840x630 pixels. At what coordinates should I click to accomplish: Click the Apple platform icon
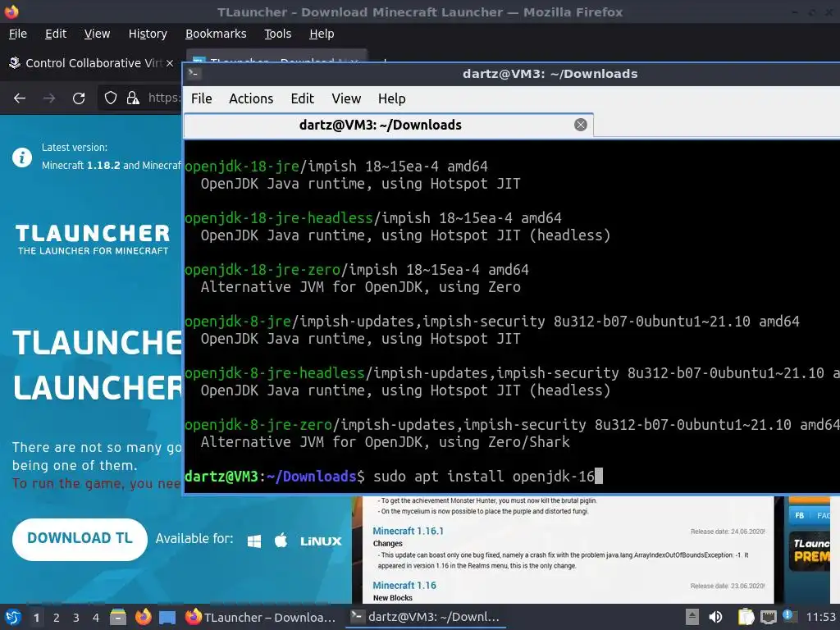pos(281,540)
